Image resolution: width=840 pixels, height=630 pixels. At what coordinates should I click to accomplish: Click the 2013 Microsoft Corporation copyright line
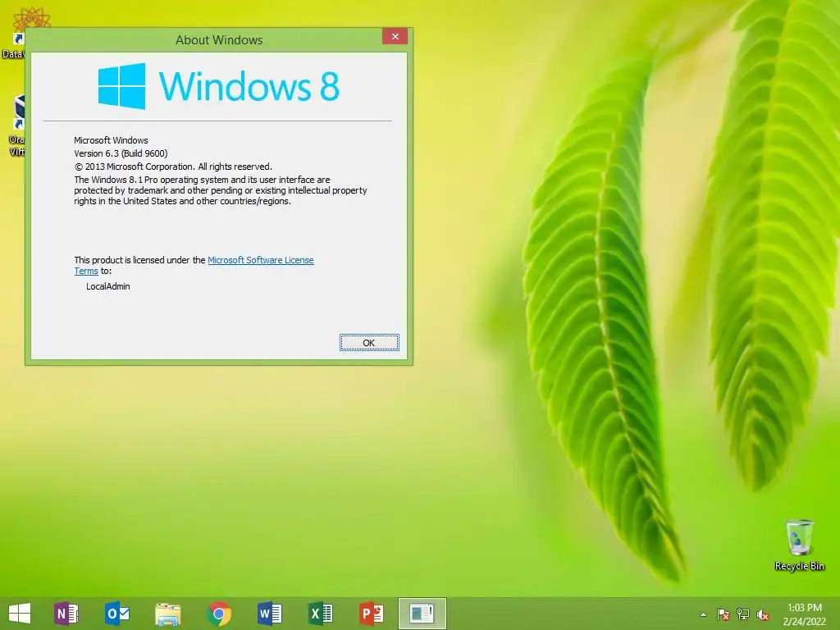tap(173, 167)
